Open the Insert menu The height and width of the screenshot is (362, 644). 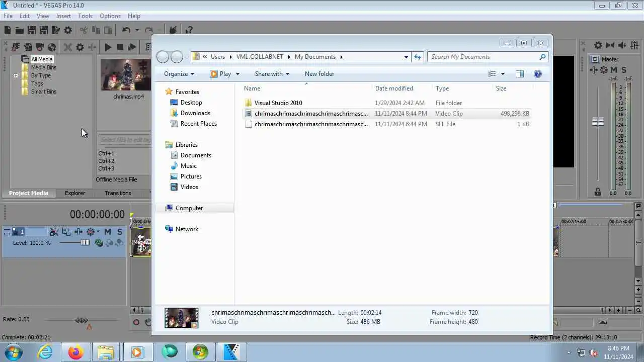(x=63, y=16)
